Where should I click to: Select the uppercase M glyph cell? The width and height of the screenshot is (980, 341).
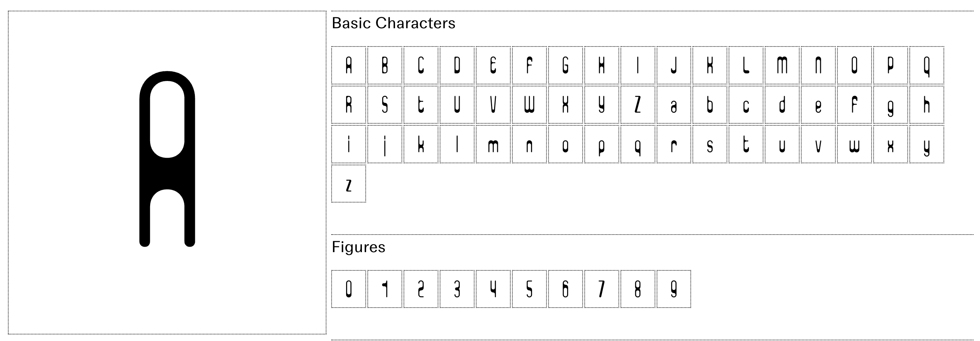[x=782, y=65]
